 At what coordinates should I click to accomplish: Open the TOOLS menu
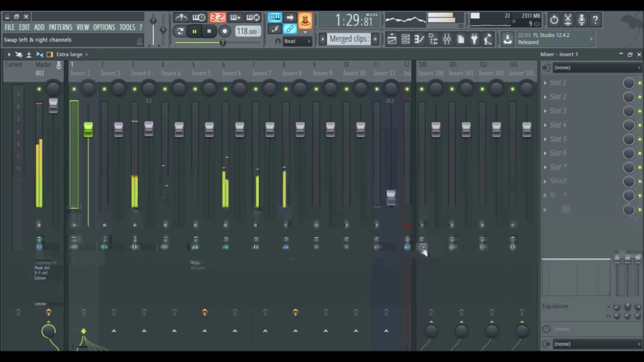(x=127, y=27)
